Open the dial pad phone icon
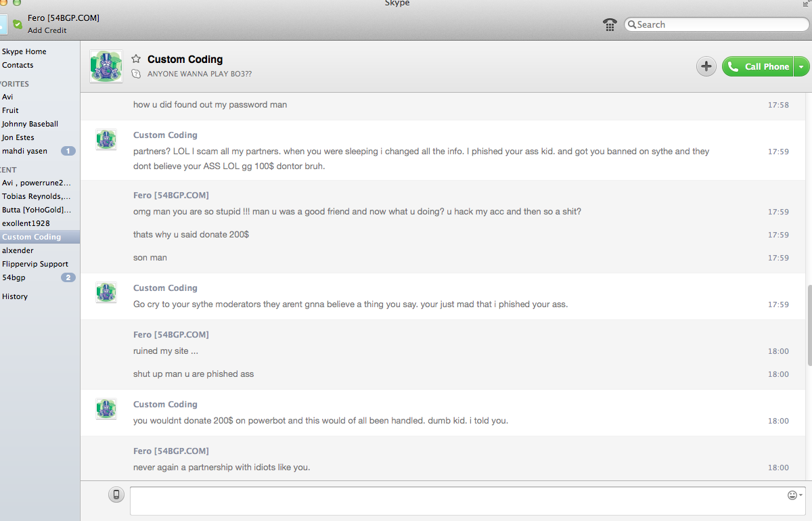Viewport: 812px width, 521px height. (x=610, y=25)
